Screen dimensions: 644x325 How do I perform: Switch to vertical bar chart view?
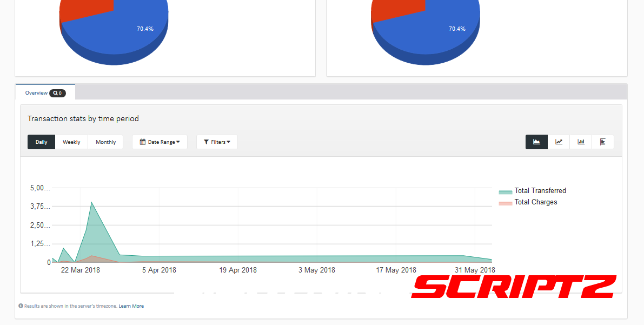click(581, 142)
